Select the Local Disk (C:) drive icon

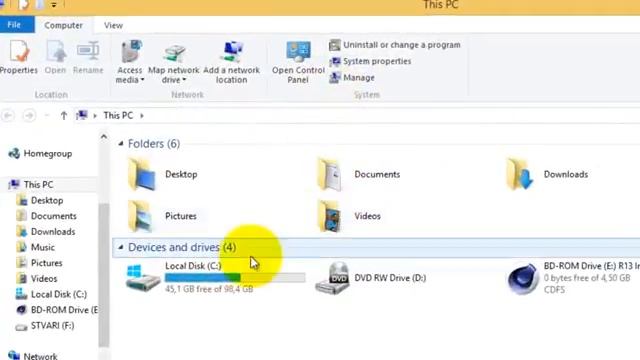pos(143,278)
